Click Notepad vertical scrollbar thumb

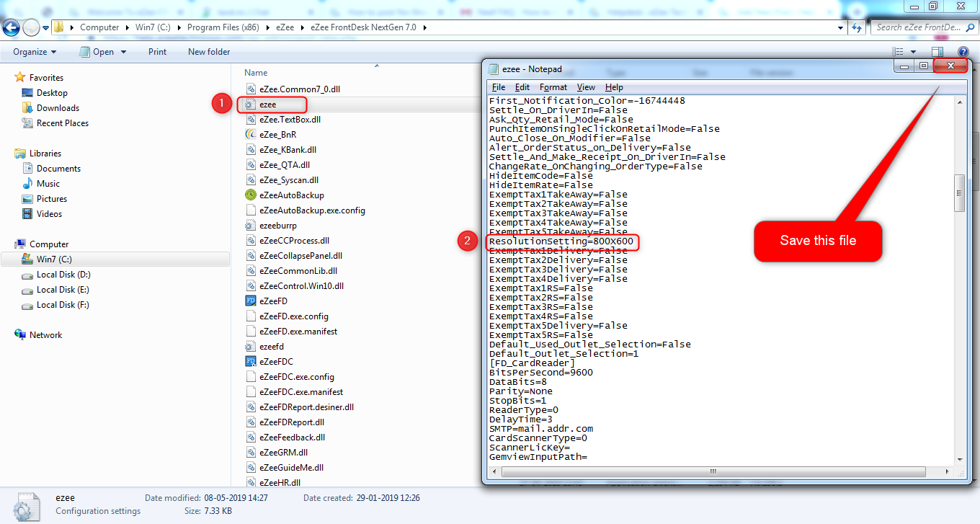coord(960,193)
